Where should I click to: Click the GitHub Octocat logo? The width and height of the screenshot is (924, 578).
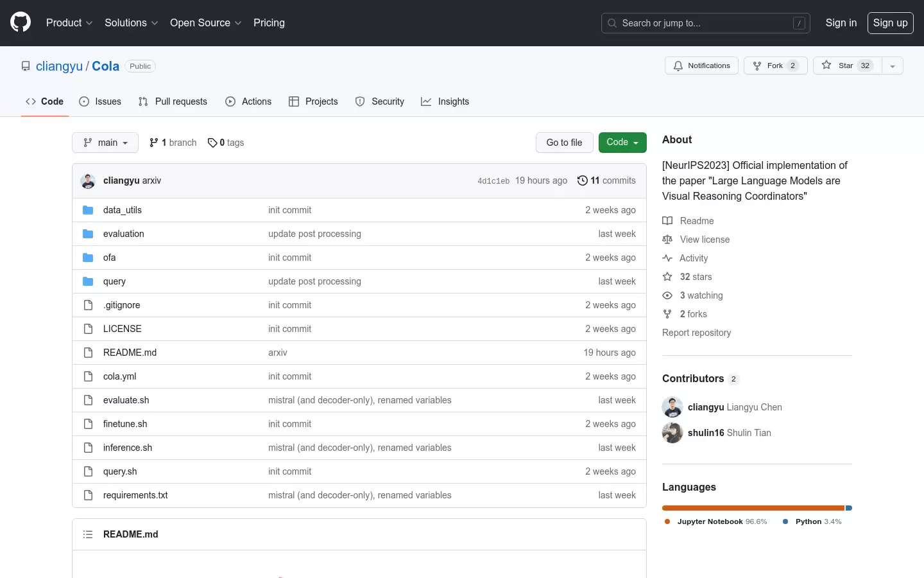(x=21, y=22)
